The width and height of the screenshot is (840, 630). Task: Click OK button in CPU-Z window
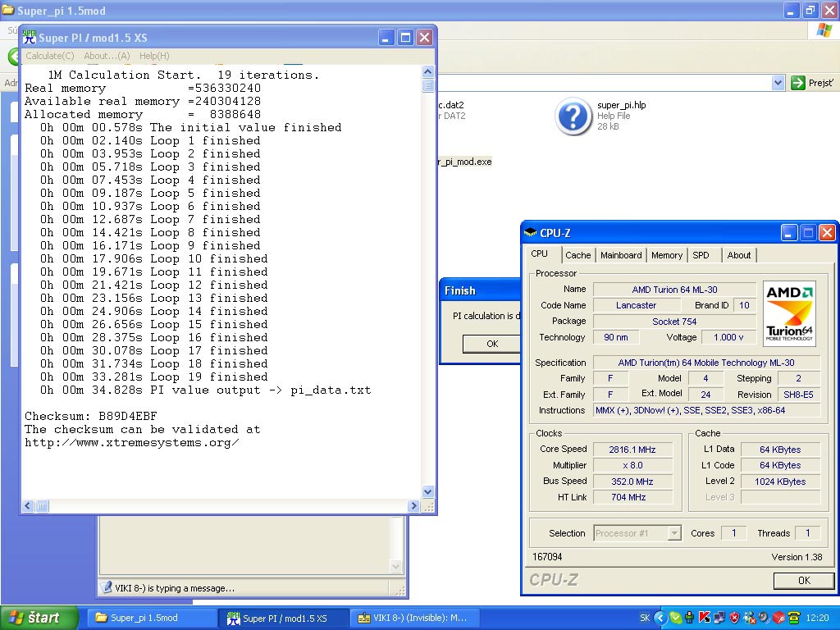(x=804, y=580)
